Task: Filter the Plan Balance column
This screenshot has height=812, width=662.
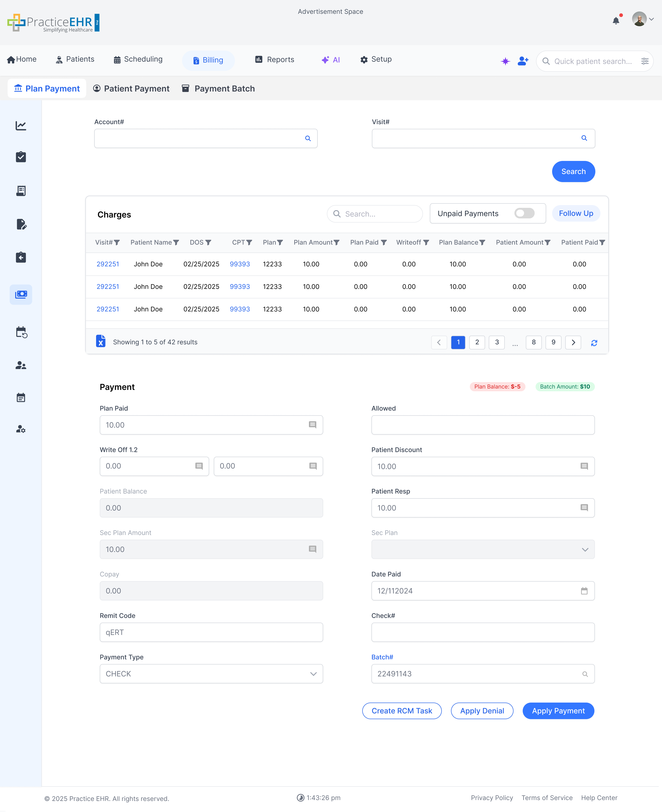Action: (482, 243)
